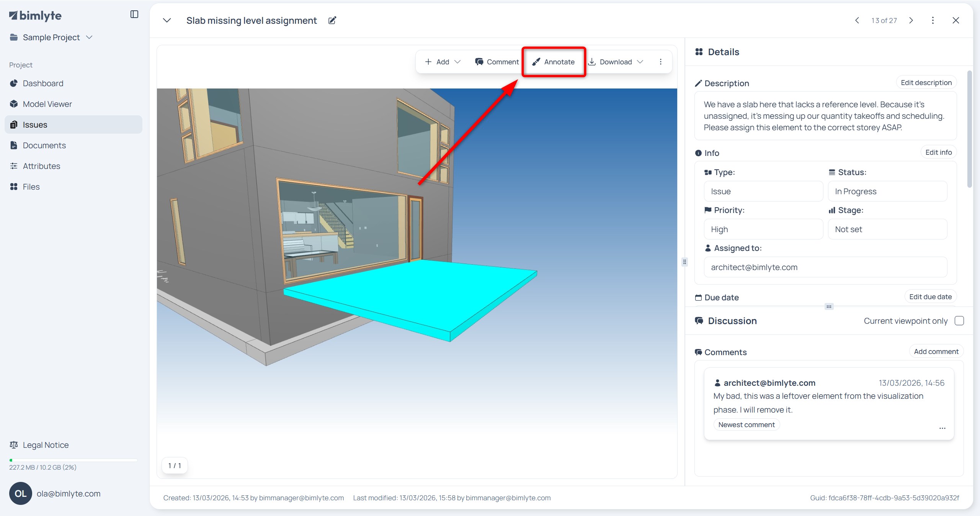Select Issues in the sidebar

coord(73,125)
